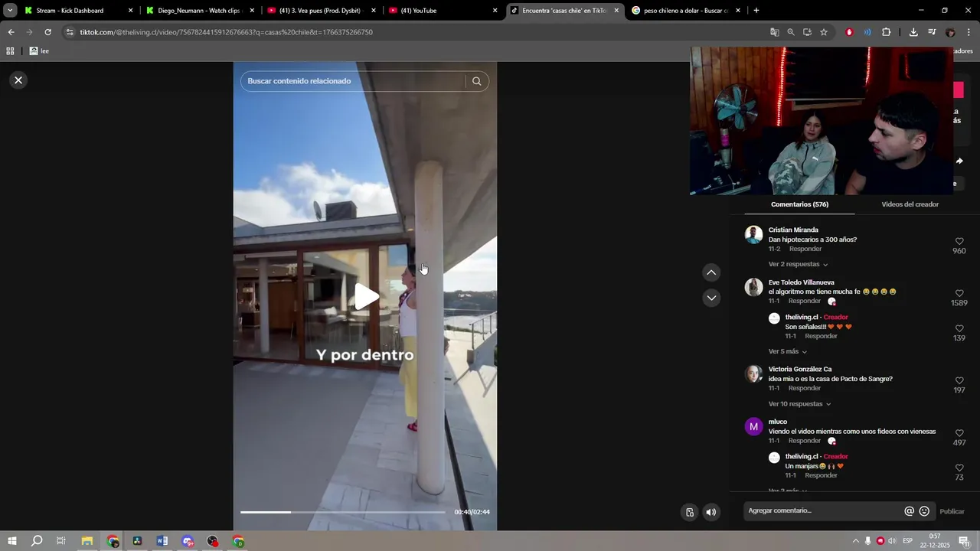Like theliving.cl reply 'Son señales!!!'
Image resolution: width=980 pixels, height=551 pixels.
click(x=959, y=328)
